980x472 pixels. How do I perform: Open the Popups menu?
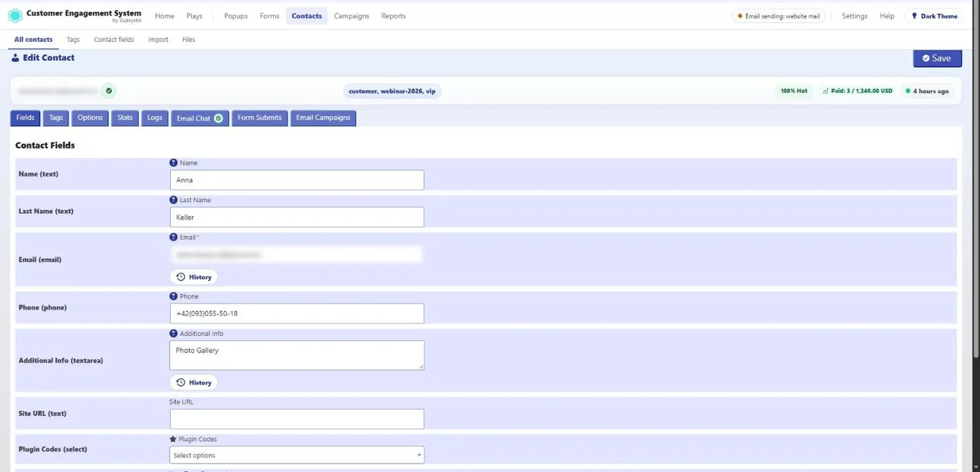point(236,16)
